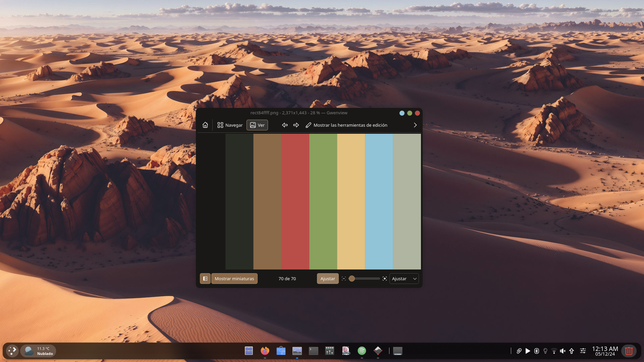644x362 pixels.
Task: Open the Wi-Fi network tray icon
Action: (x=554, y=351)
